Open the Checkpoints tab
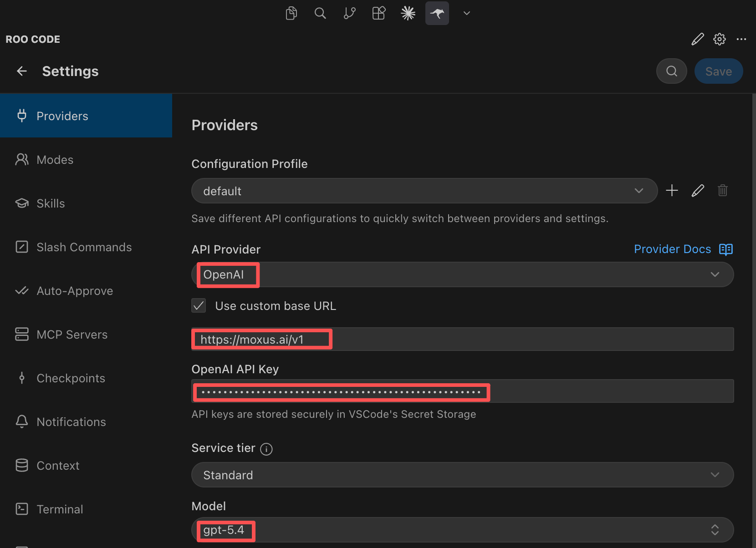This screenshot has height=548, width=756. coord(86,378)
